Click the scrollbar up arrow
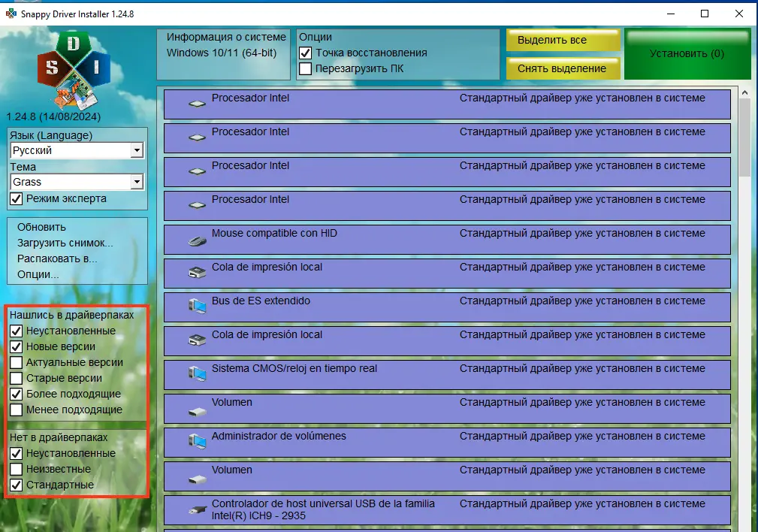The image size is (758, 532). pyautogui.click(x=744, y=92)
